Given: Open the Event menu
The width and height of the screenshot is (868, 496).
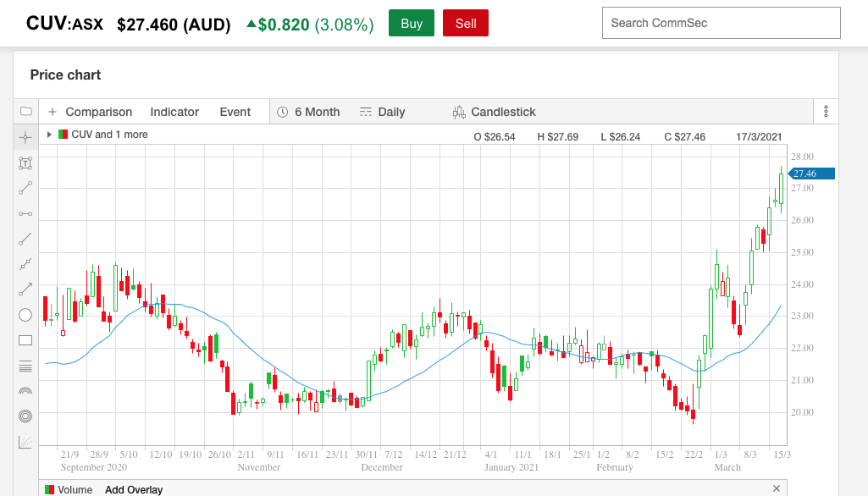Looking at the screenshot, I should pyautogui.click(x=235, y=112).
